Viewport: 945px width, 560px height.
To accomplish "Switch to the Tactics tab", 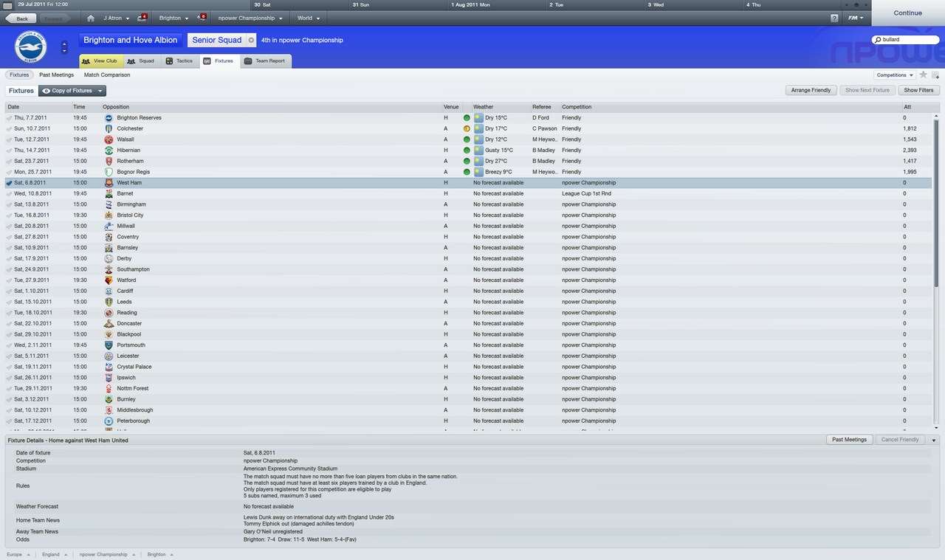I will [179, 61].
